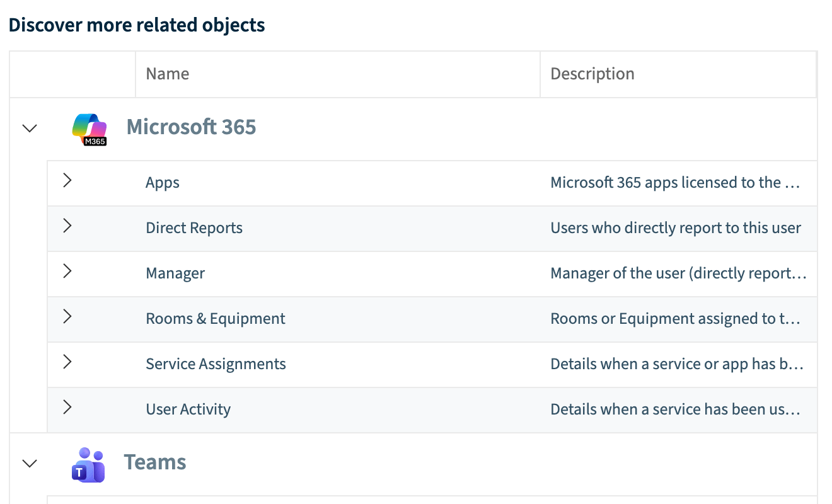Click description 'Microsoft 365 apps licensed to the…'
Image resolution: width=832 pixels, height=504 pixels.
[x=675, y=183]
